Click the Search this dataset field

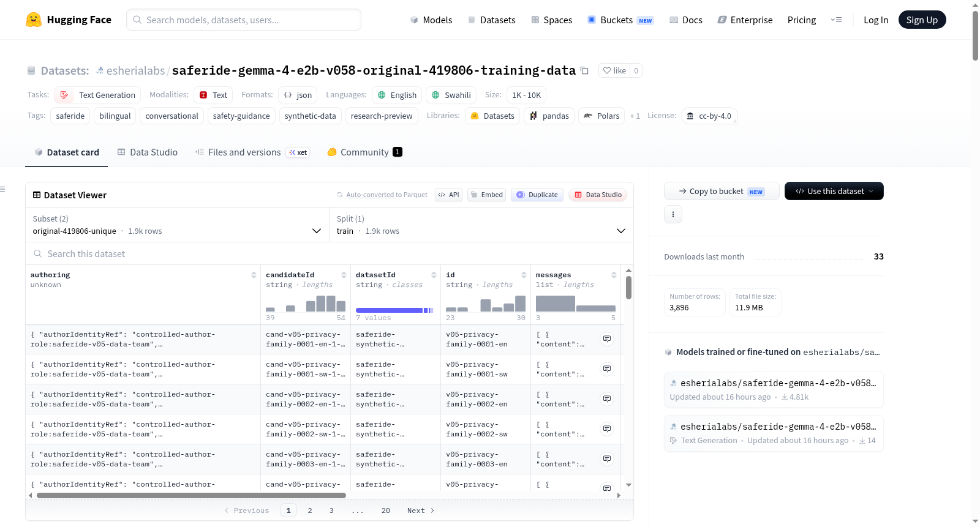tap(330, 253)
